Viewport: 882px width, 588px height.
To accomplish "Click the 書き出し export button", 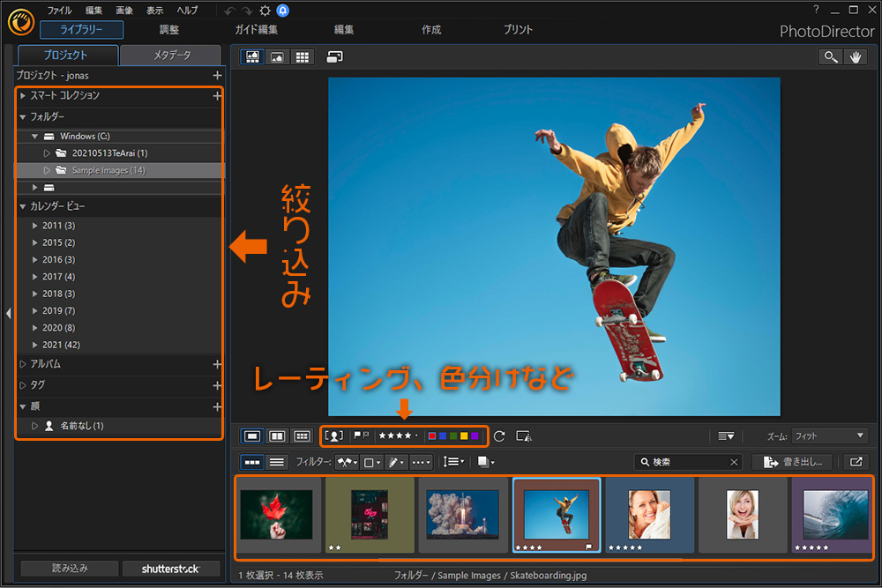I will [x=794, y=462].
